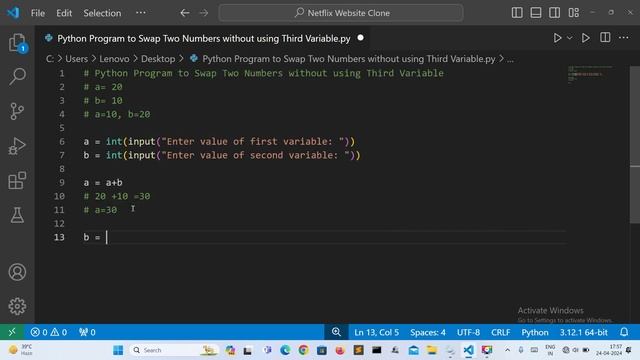Open the Extensions view
640x360 pixels.
click(17, 180)
